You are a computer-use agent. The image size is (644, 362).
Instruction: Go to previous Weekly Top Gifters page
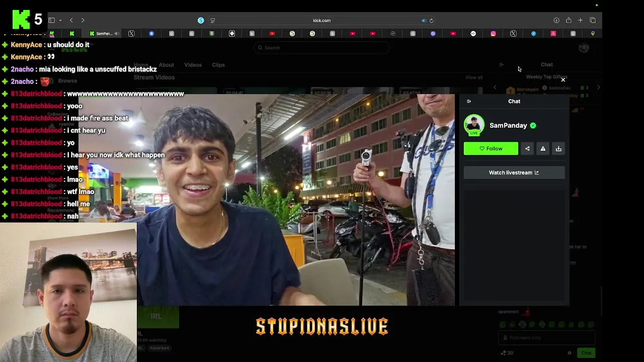click(495, 87)
